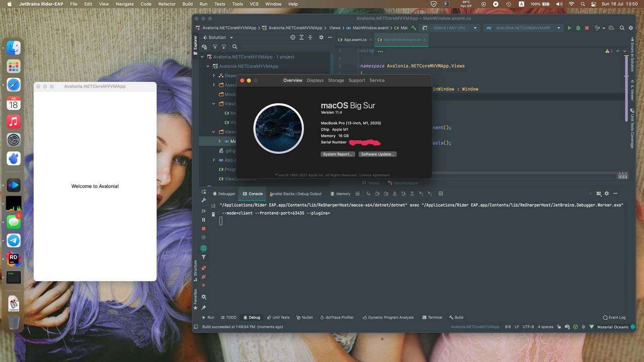Collapse the Views folder in solution tree
Screen dimensions: 644x362
coord(214,132)
